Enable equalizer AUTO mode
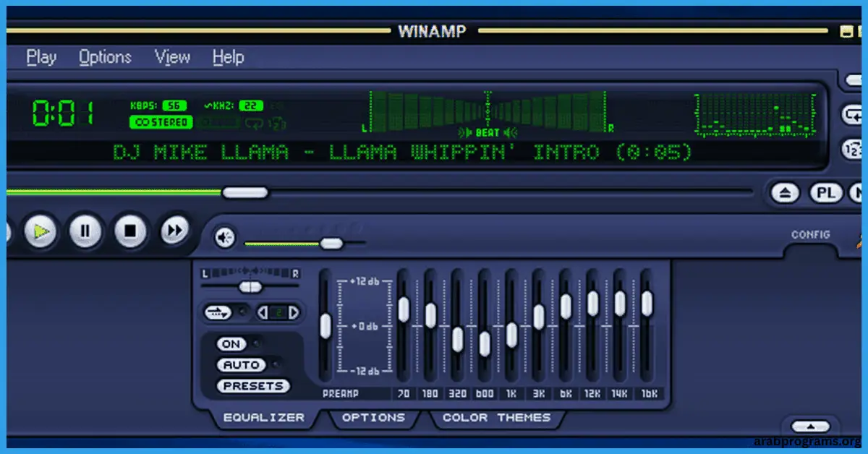868x454 pixels. [x=241, y=365]
